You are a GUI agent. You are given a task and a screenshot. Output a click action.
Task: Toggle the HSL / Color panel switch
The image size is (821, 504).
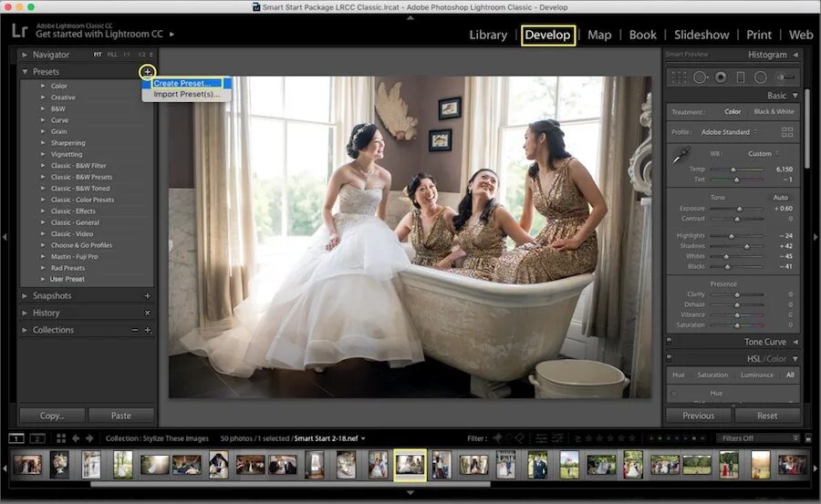pyautogui.click(x=669, y=358)
